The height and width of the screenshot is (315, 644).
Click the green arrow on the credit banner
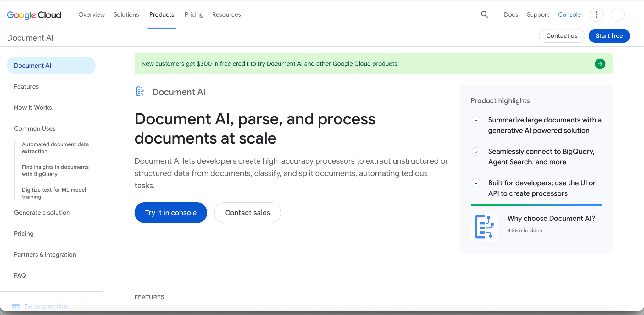tap(600, 64)
